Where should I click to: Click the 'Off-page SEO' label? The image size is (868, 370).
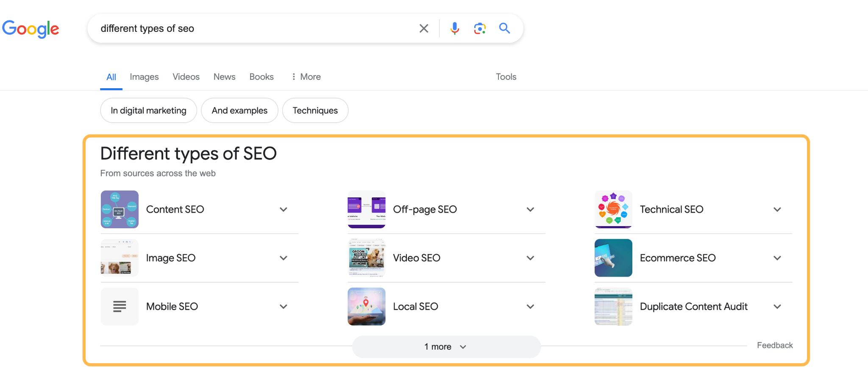pos(425,209)
